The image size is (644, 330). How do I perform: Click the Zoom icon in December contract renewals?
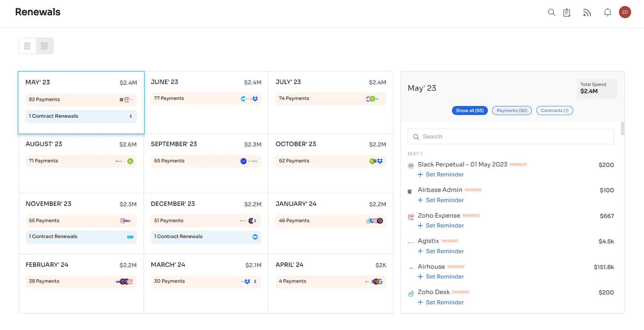[255, 237]
